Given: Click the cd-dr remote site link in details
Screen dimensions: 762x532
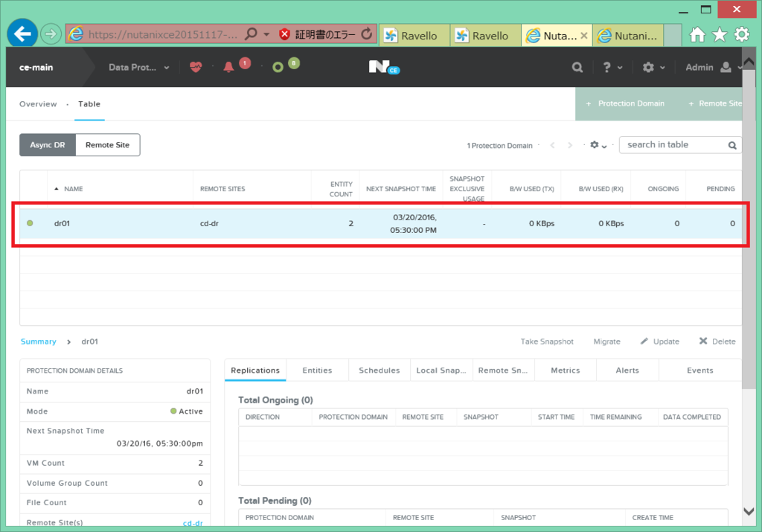Looking at the screenshot, I should click(193, 523).
